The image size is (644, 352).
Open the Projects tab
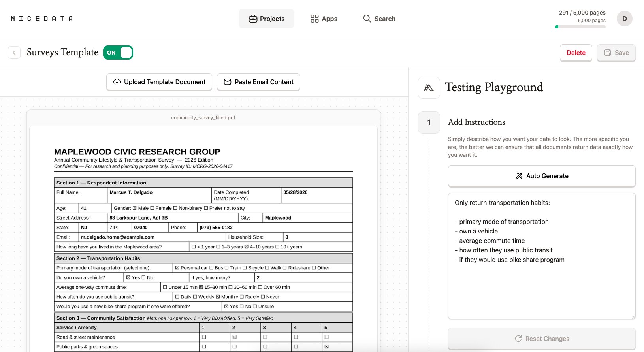click(266, 19)
